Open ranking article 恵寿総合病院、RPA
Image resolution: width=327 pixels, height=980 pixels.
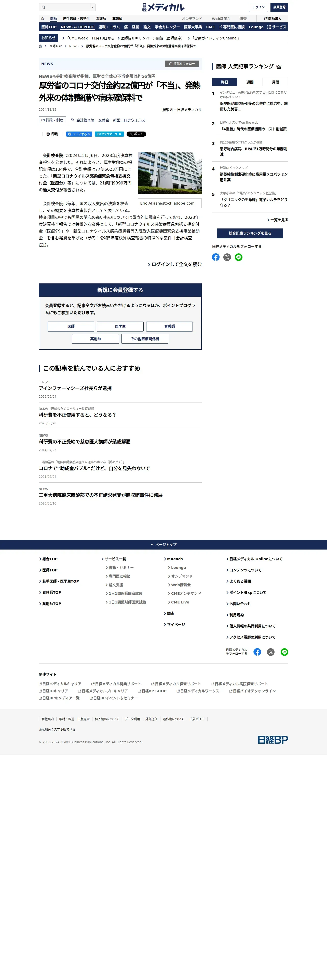(x=254, y=151)
